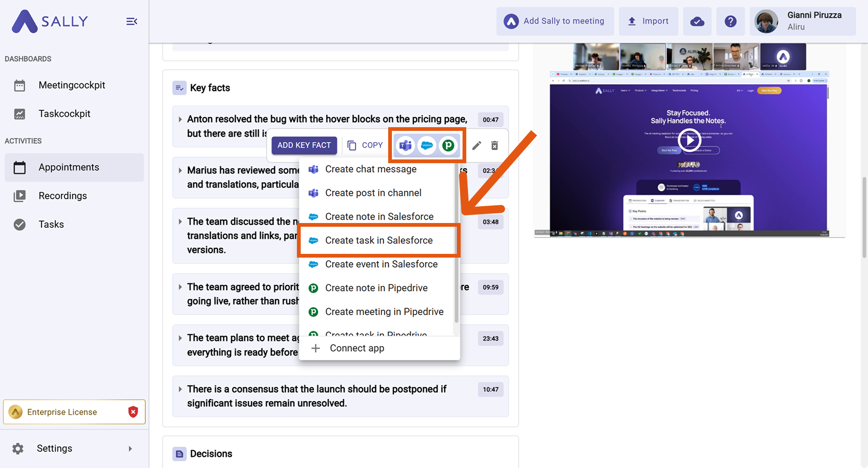
Task: Expand the consensus launch postponed key fact
Action: [x=180, y=389]
